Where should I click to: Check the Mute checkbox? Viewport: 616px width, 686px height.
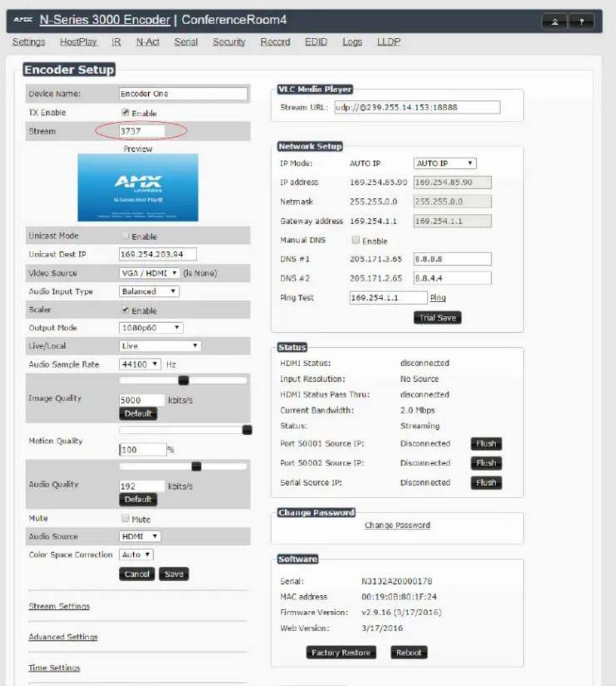point(125,519)
